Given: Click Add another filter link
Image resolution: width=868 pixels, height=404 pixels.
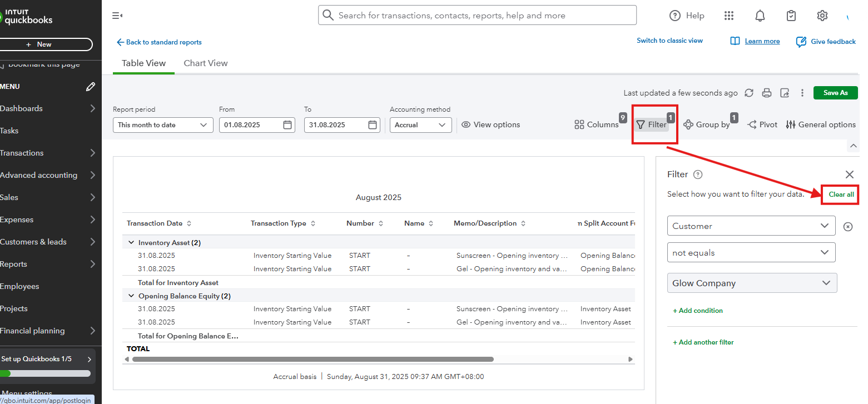Looking at the screenshot, I should (x=703, y=342).
